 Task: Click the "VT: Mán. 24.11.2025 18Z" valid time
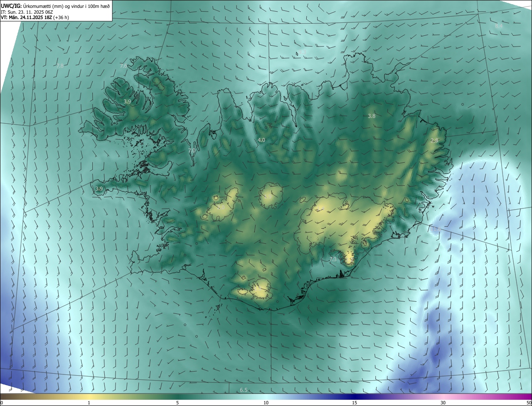[x=26, y=18]
